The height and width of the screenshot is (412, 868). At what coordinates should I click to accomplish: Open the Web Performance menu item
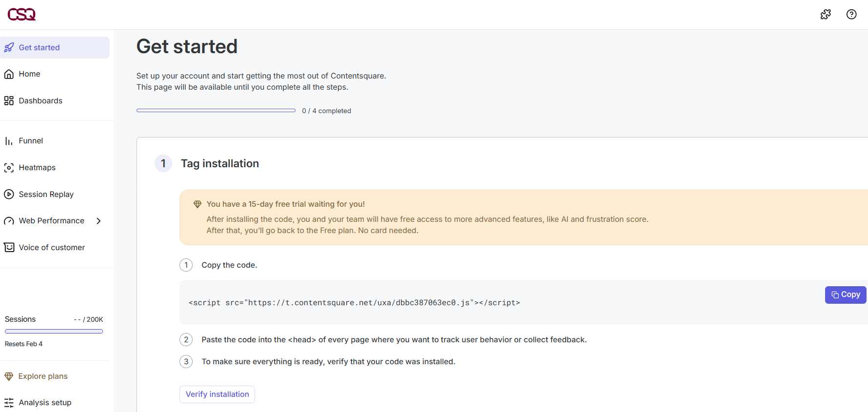coord(52,221)
